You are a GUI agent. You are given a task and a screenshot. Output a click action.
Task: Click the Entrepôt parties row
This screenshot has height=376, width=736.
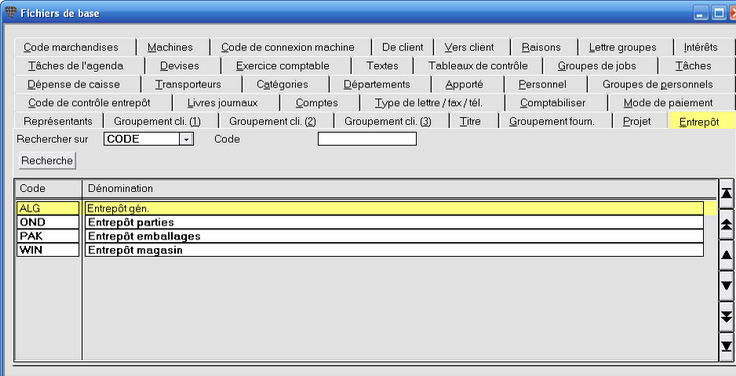tap(394, 222)
